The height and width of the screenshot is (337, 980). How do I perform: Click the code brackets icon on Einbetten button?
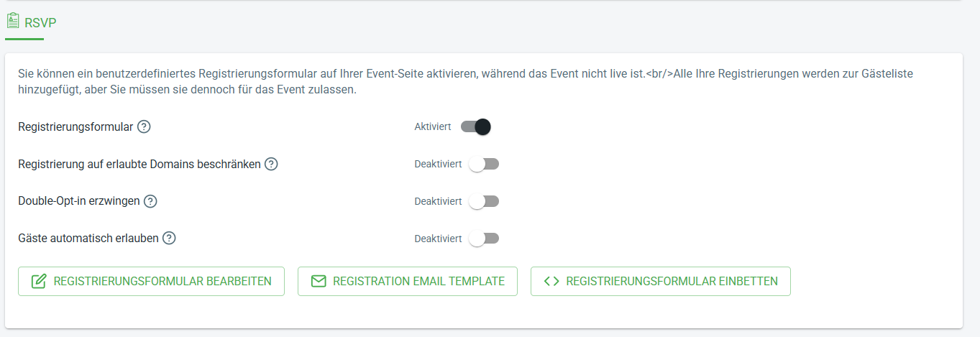[x=551, y=282]
